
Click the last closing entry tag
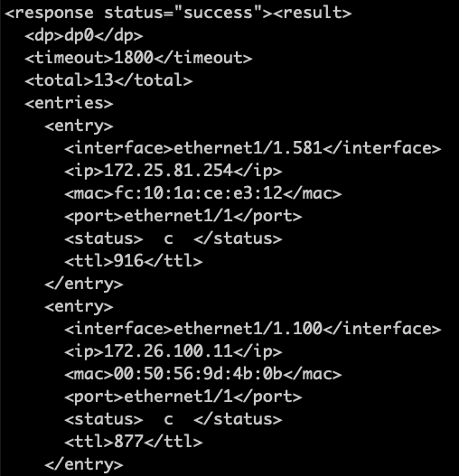click(x=84, y=465)
